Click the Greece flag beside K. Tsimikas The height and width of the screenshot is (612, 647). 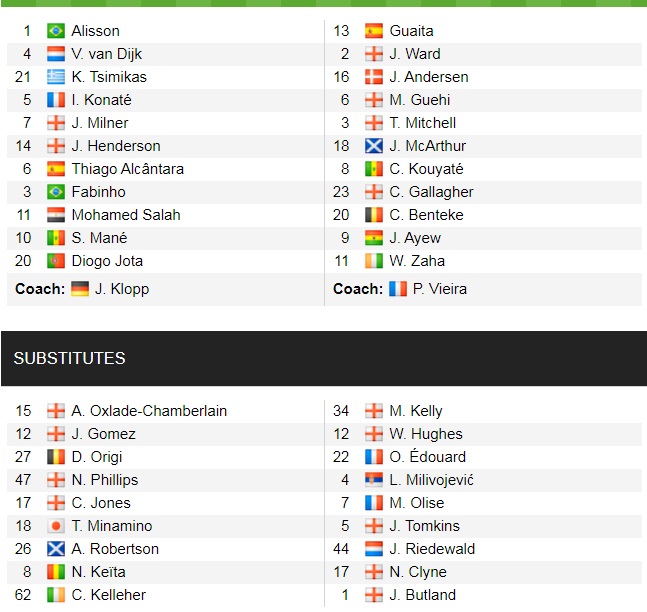[x=56, y=77]
